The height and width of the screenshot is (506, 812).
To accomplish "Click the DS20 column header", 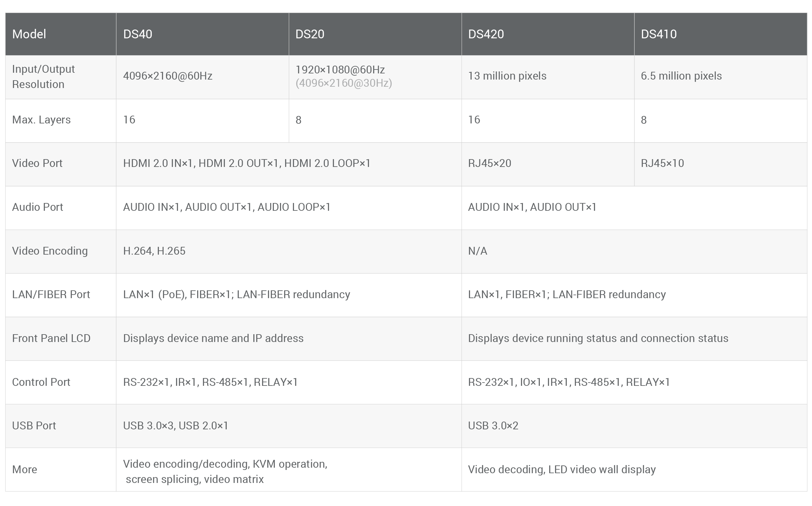I will (x=310, y=34).
